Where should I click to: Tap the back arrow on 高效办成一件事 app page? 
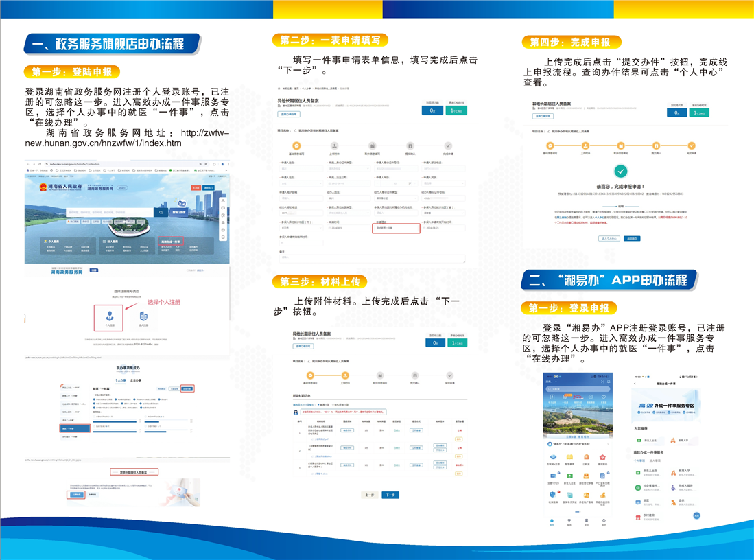tap(635, 384)
